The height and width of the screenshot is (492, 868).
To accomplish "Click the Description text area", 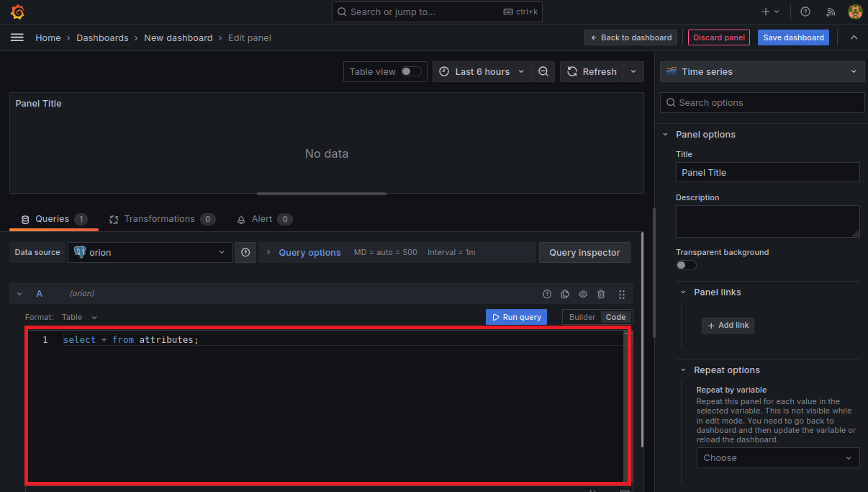I will tap(767, 221).
